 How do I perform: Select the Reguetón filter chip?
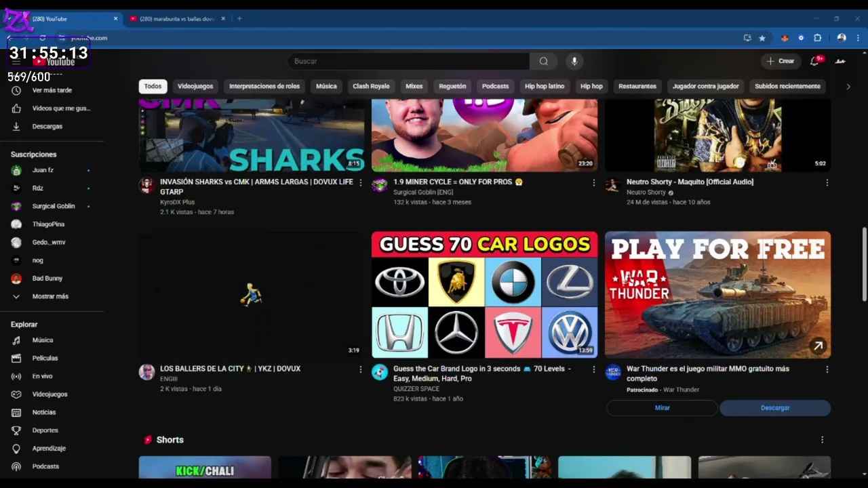point(452,86)
